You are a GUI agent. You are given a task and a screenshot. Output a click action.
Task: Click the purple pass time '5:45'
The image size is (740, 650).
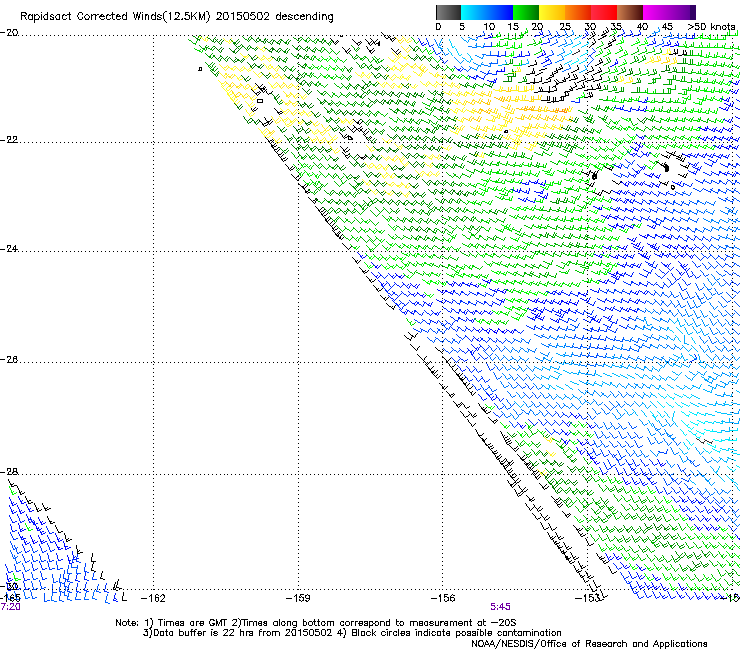(x=500, y=607)
